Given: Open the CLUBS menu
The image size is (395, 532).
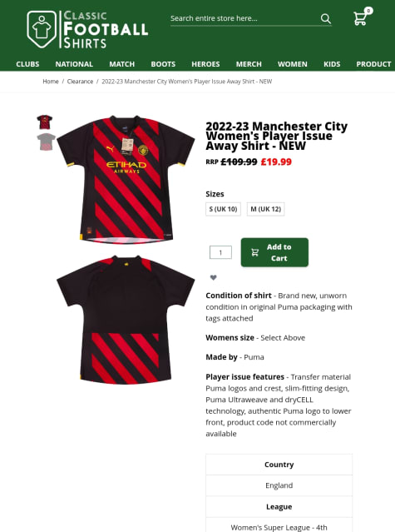Looking at the screenshot, I should click(27, 64).
